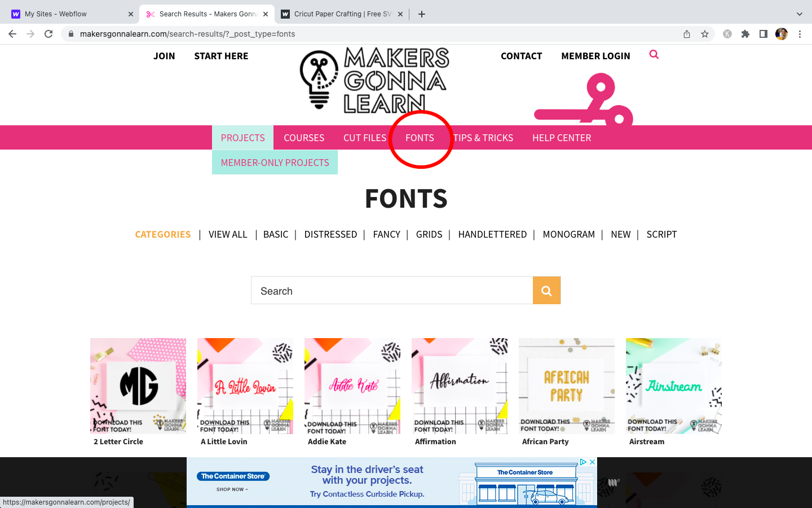Open the African Party font thumbnail

(567, 386)
